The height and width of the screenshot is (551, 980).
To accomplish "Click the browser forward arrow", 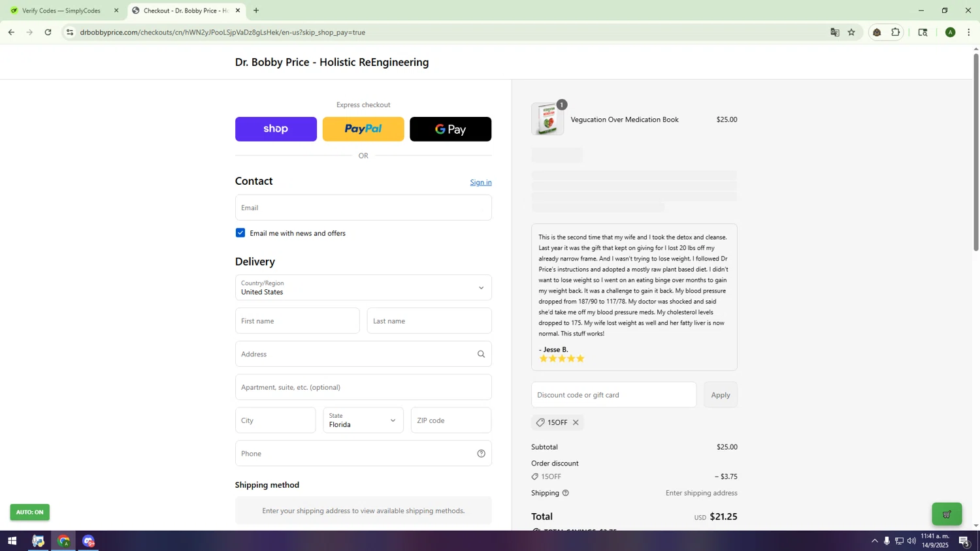I will 29,32.
